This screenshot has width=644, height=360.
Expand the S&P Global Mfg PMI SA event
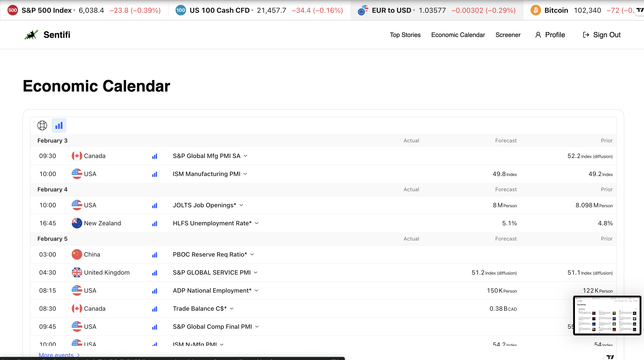[245, 156]
